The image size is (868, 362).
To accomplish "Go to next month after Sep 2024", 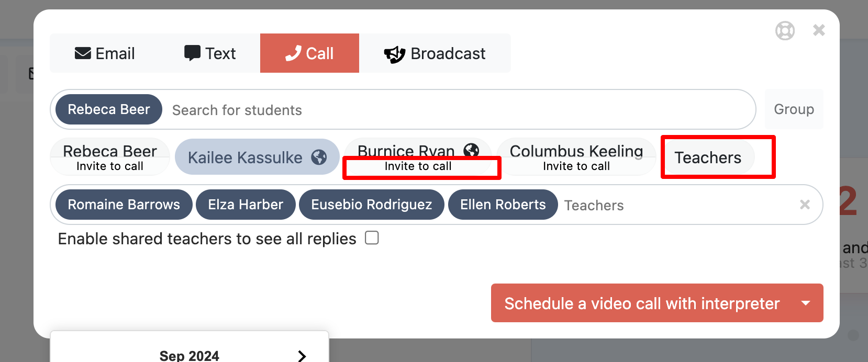I will pyautogui.click(x=302, y=356).
